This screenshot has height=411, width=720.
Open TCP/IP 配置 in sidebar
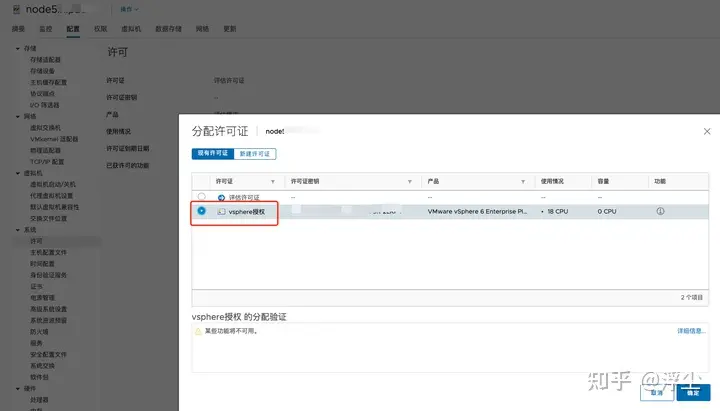click(x=47, y=162)
